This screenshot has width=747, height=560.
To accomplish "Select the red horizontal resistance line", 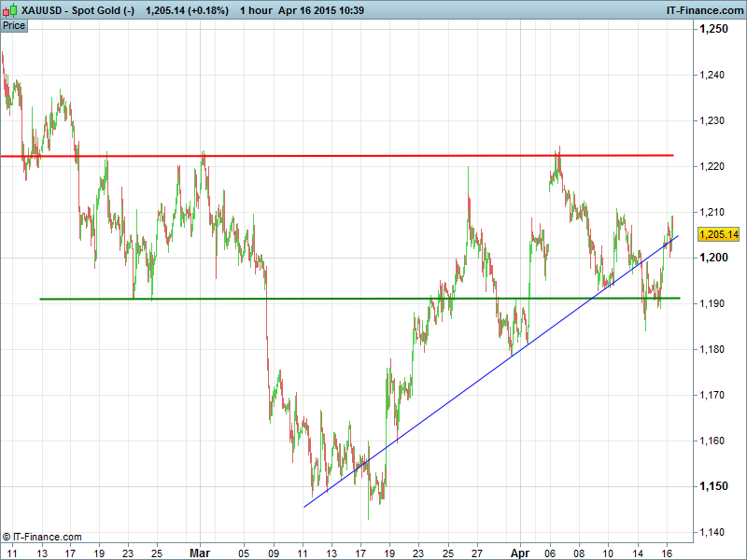I will (x=373, y=156).
